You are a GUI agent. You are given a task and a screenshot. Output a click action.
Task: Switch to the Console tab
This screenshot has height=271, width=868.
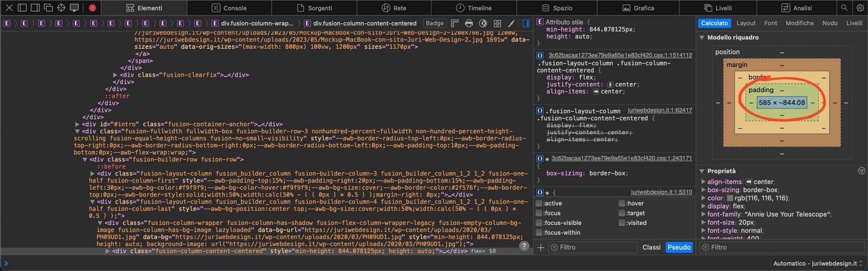(x=229, y=8)
